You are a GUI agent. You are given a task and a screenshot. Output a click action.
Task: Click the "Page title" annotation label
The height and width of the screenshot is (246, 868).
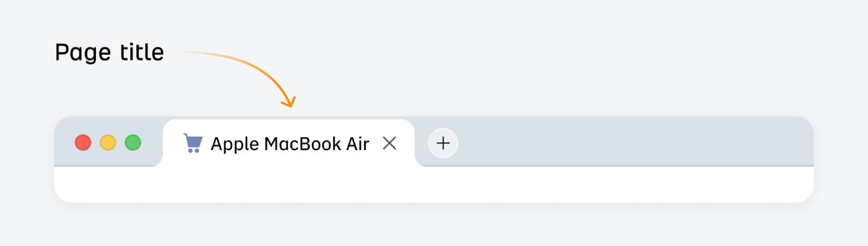coord(109,53)
